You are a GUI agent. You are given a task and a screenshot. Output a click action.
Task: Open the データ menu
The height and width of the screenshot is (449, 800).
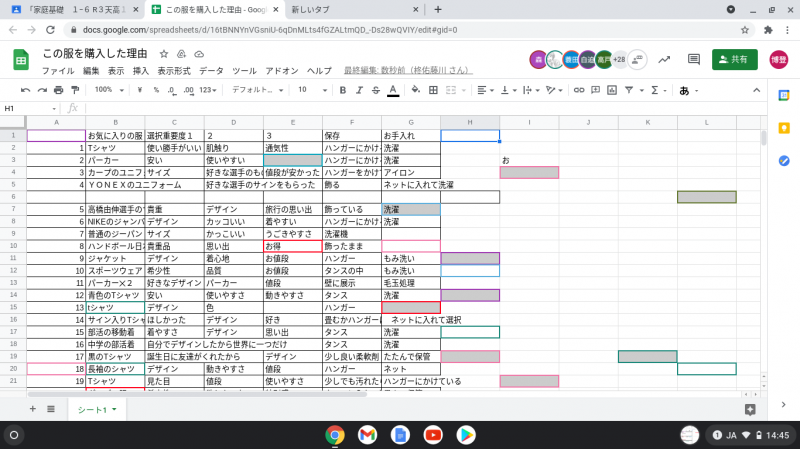(x=211, y=71)
